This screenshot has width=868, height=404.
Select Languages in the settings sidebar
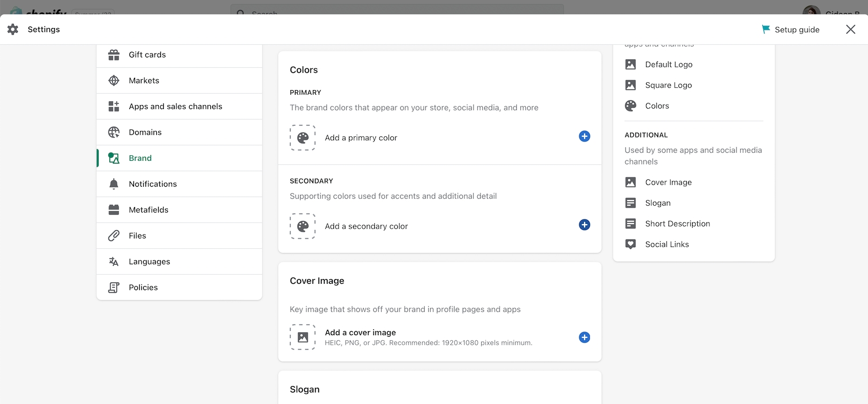coord(149,261)
